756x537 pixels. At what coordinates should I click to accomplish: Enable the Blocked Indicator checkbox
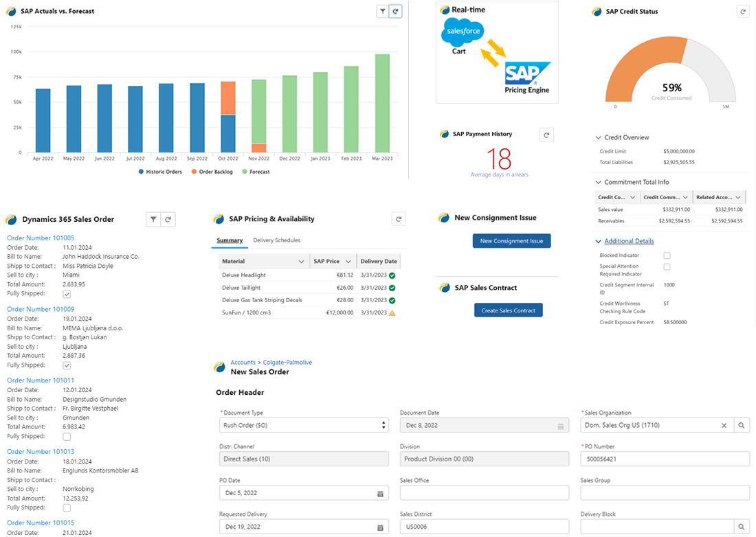pos(667,255)
